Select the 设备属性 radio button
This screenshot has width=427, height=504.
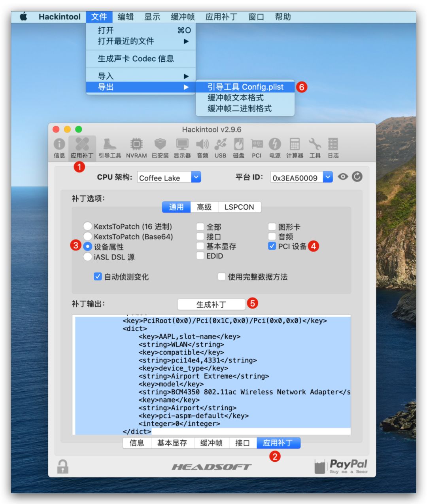[87, 246]
